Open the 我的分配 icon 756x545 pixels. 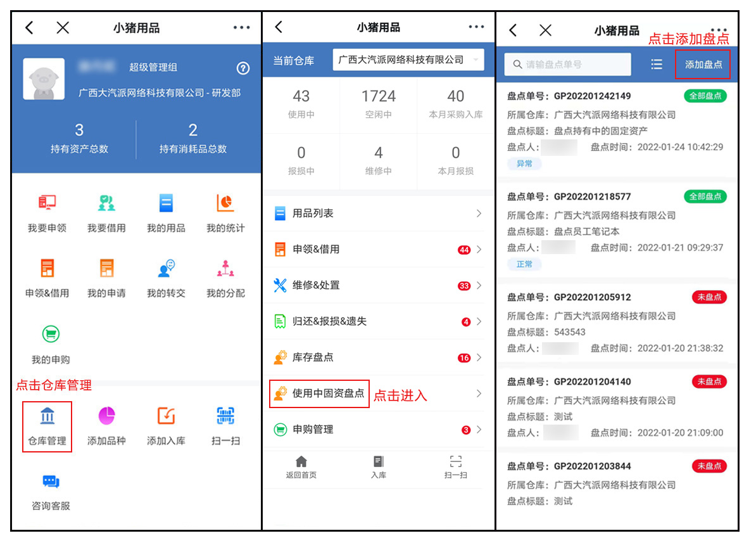click(x=225, y=268)
